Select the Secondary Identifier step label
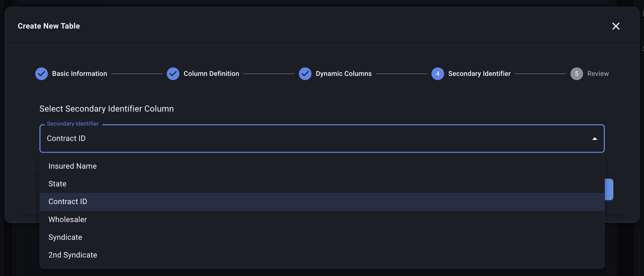 click(479, 74)
